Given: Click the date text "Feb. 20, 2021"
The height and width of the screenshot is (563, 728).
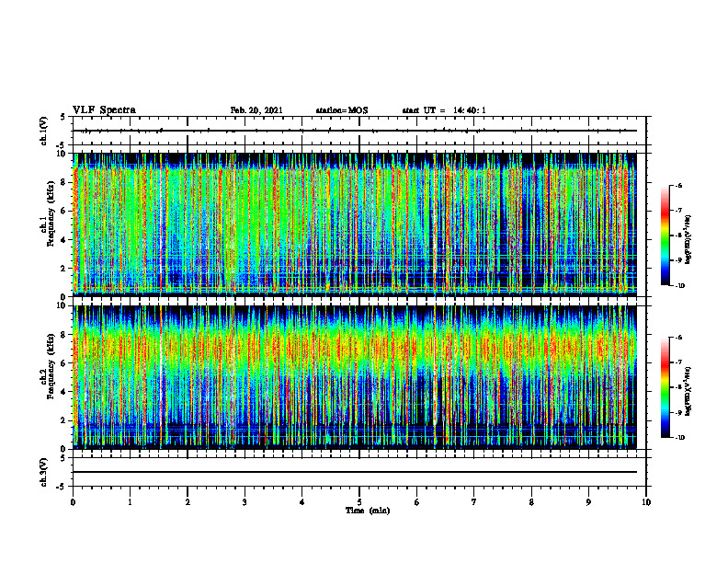Looking at the screenshot, I should 256,110.
